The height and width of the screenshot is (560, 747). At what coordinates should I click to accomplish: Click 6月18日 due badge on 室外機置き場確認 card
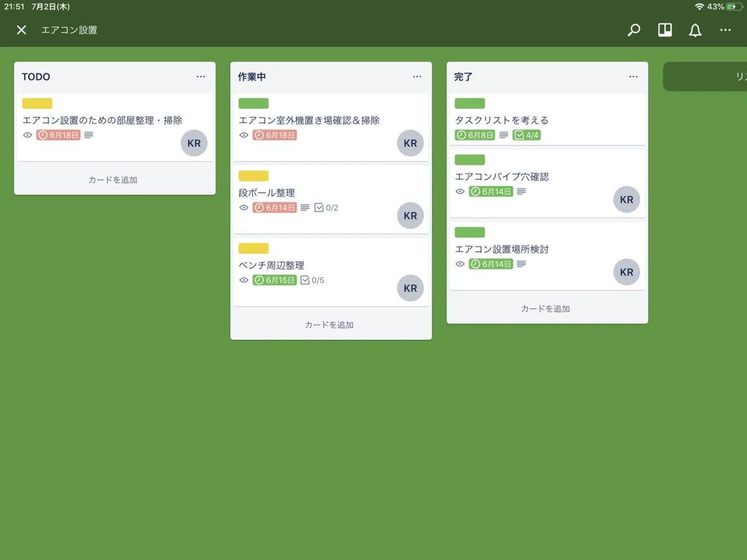[275, 135]
